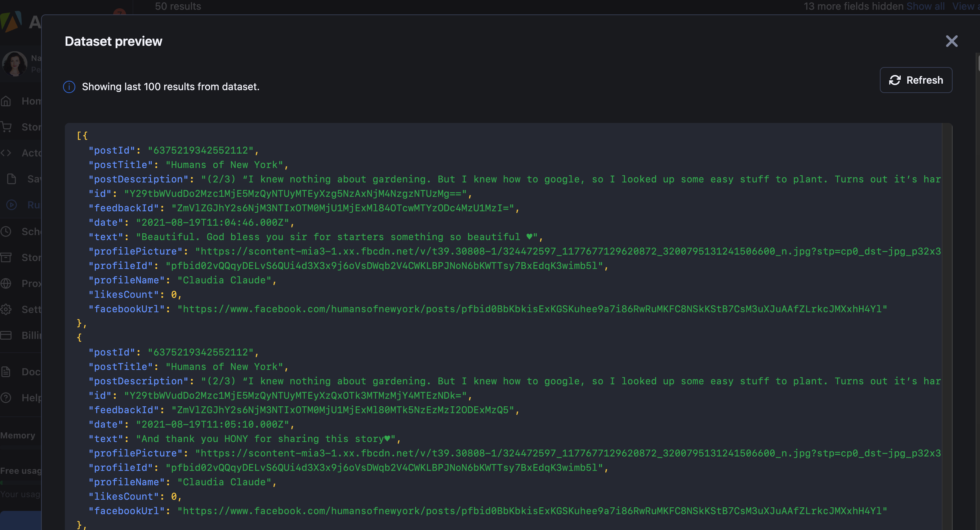The image size is (980, 530).
Task: Click the first "Humans of New York" postTitle value
Action: click(224, 165)
